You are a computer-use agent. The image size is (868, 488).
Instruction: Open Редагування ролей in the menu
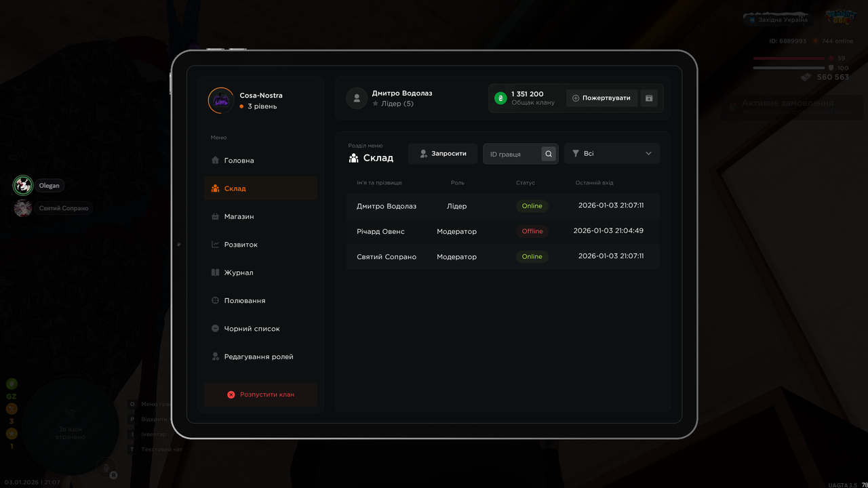pyautogui.click(x=260, y=357)
